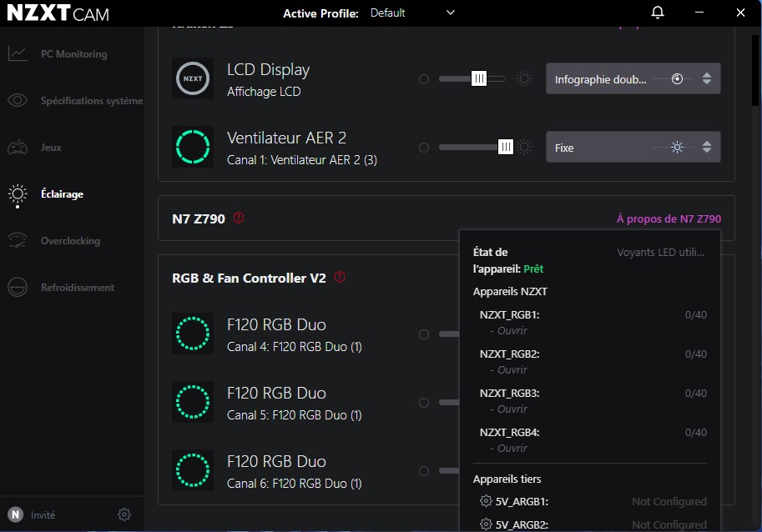Screen dimensions: 762x532
Task: Open the Active Profile Default dropdown
Action: (413, 13)
